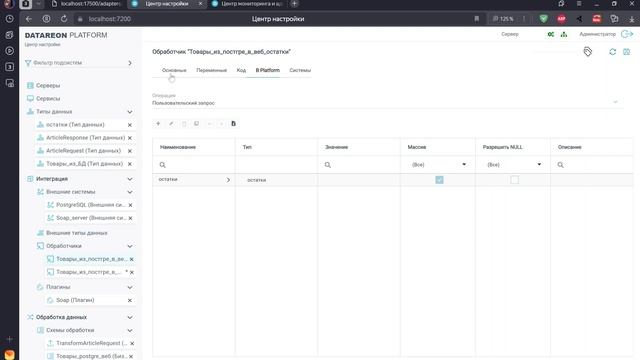Open Внешние типы данных node
Viewport: 640px width, 360px height.
pos(77,233)
